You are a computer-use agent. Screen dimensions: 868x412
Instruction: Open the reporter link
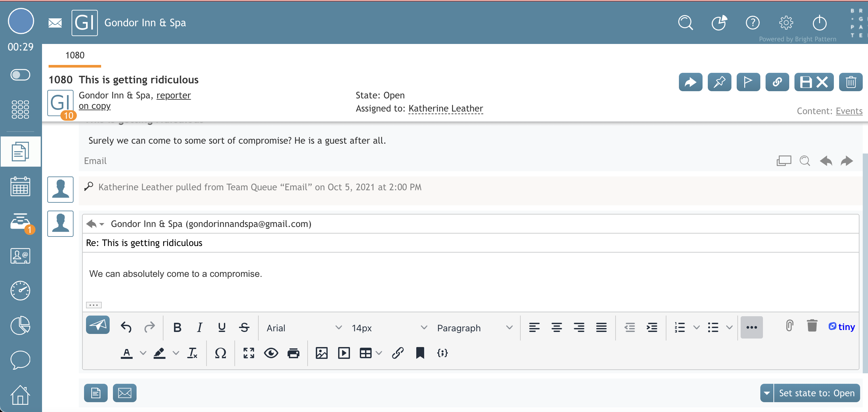pyautogui.click(x=174, y=95)
